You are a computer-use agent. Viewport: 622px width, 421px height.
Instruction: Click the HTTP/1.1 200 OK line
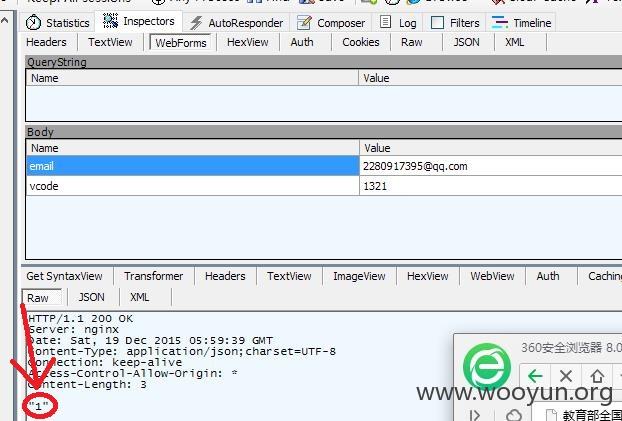(x=81, y=319)
